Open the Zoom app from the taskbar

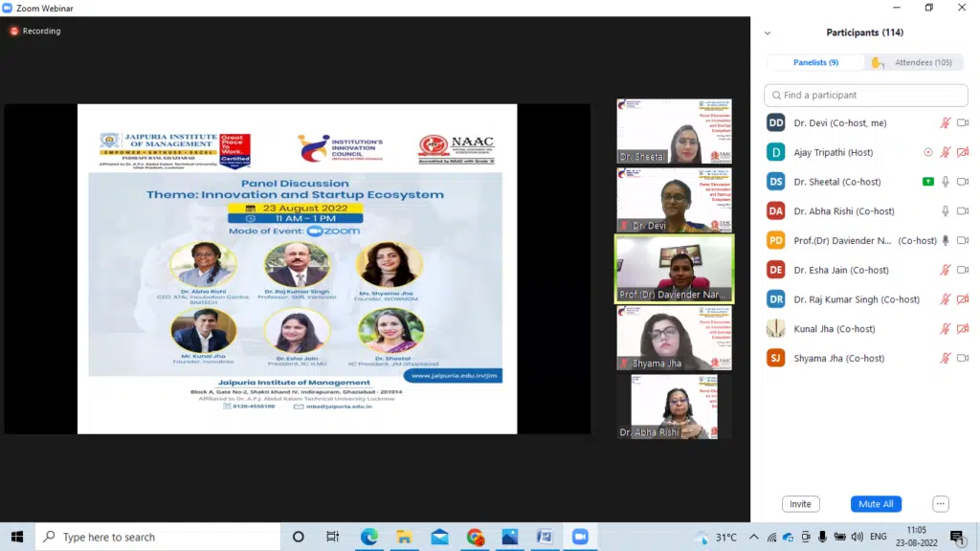pos(579,537)
